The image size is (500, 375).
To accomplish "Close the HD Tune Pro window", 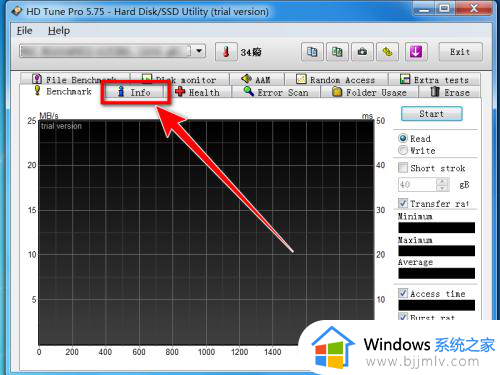I will 474,9.
